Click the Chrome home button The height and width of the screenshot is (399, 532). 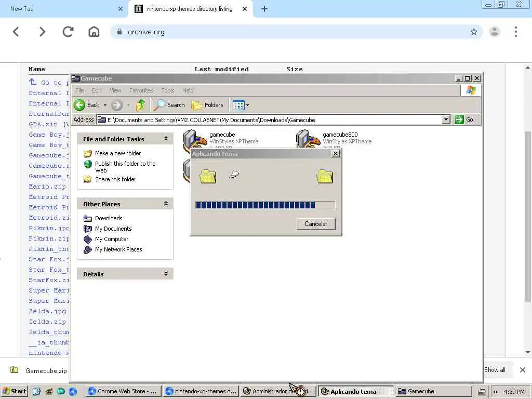[x=94, y=32]
